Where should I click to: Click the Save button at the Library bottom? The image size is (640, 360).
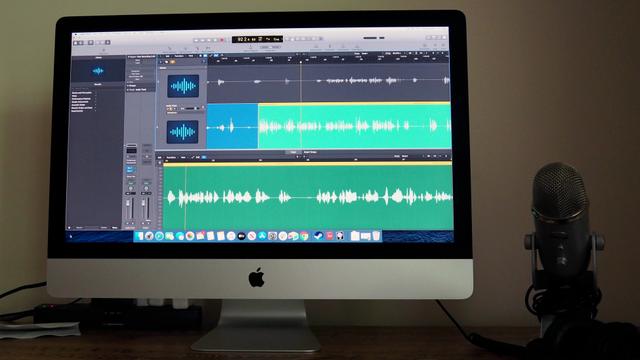[x=114, y=228]
